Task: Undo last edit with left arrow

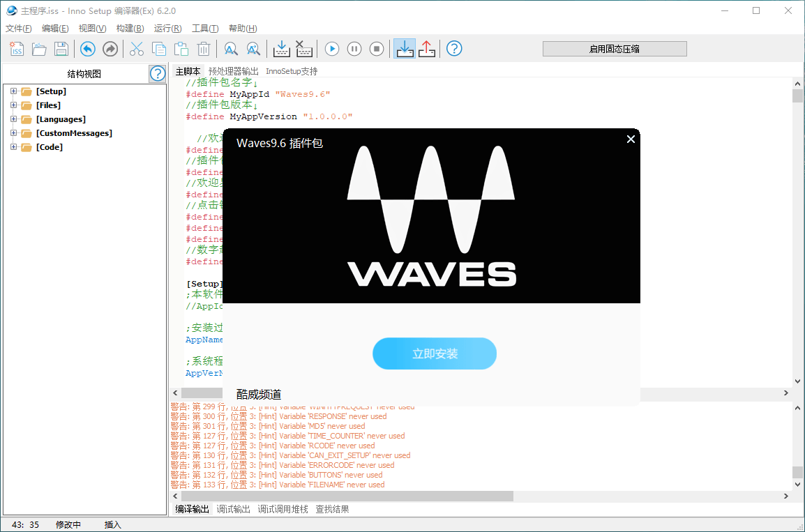Action: 88,49
